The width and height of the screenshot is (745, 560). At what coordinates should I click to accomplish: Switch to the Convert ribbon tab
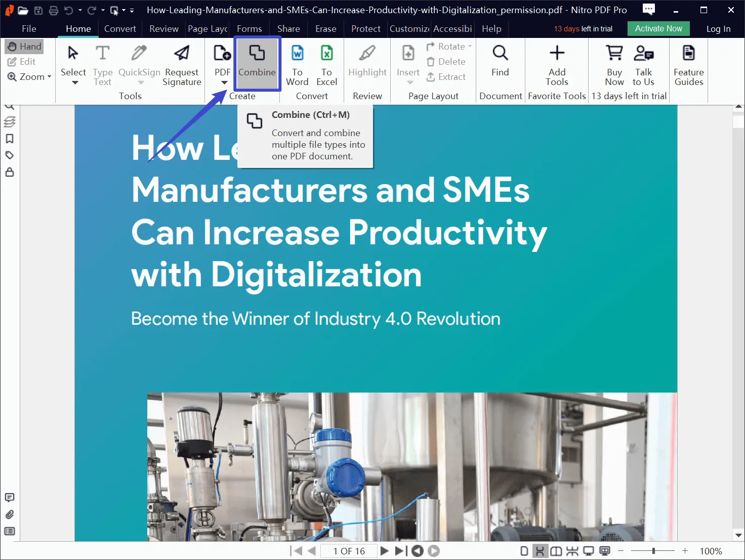120,29
